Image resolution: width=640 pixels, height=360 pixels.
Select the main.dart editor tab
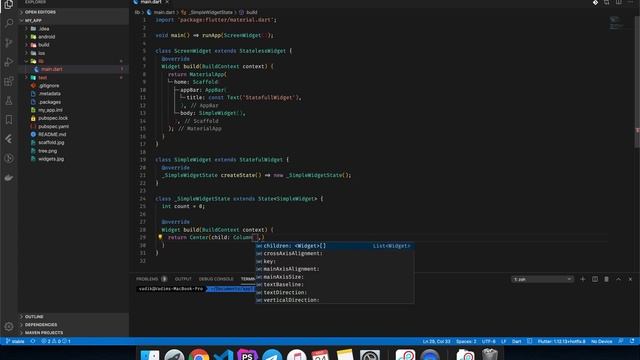(x=151, y=2)
